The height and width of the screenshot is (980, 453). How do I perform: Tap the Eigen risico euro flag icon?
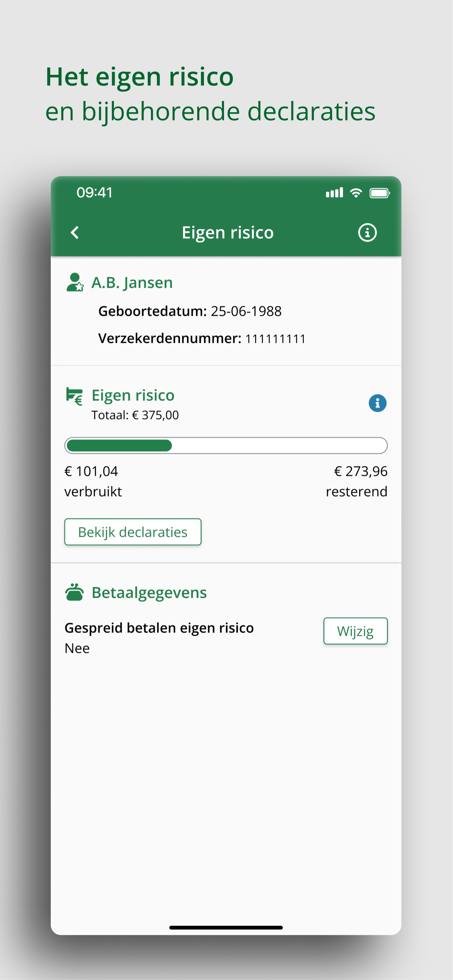74,396
